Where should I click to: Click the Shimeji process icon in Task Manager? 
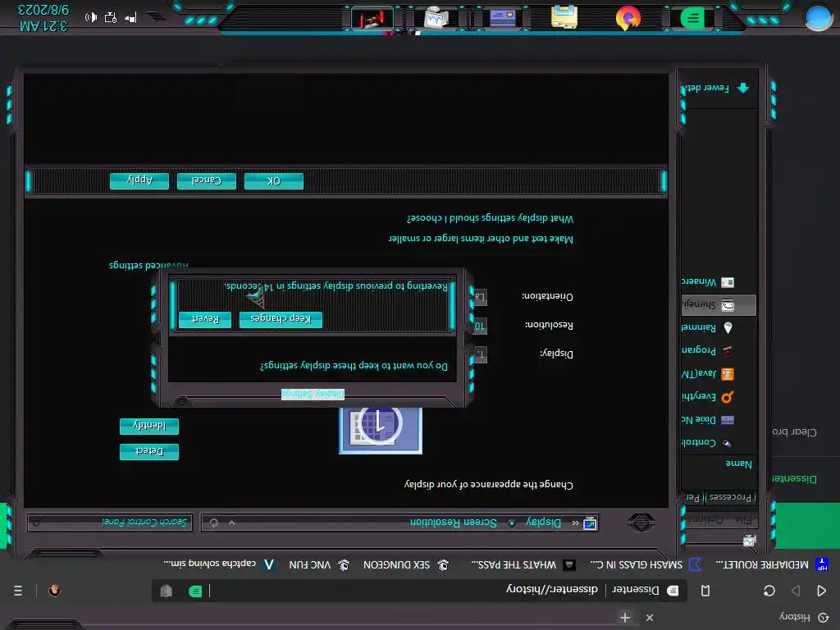pos(728,305)
